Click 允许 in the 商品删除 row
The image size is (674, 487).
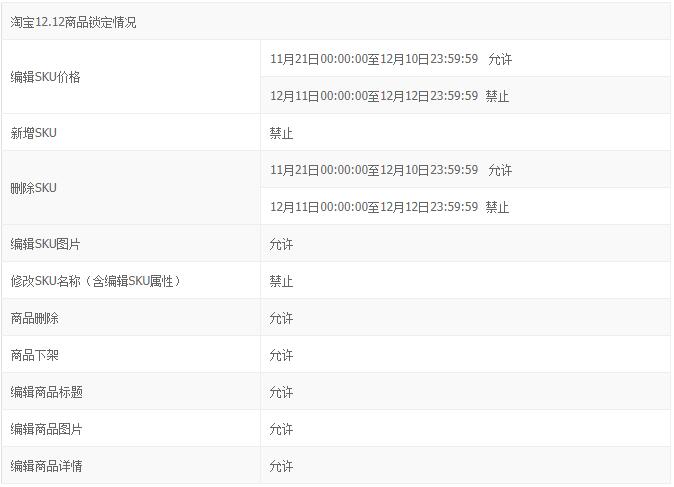point(281,318)
